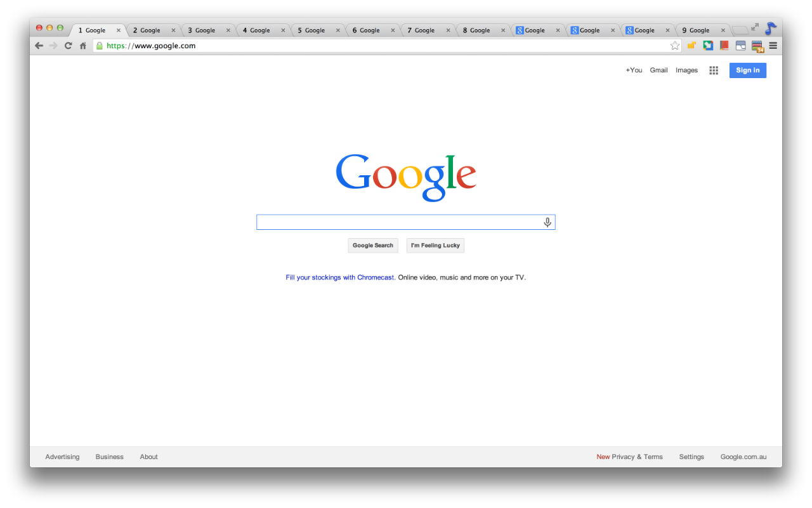Click the Google logo
Viewport: 812px width, 508px height.
click(406, 178)
